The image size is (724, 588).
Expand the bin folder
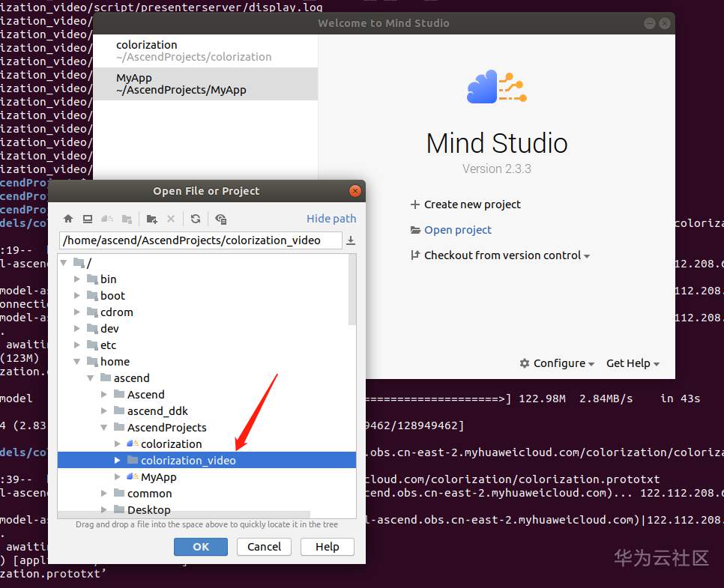77,279
